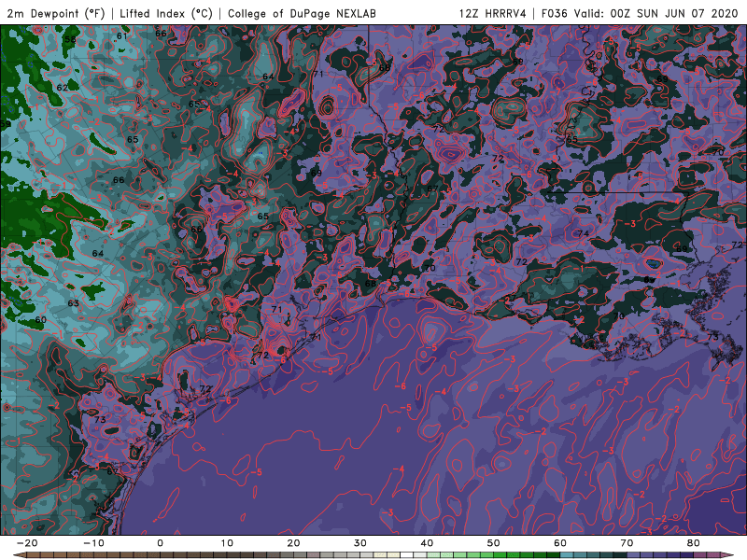Click the "60" dewpoint value on the map

pyautogui.click(x=41, y=319)
